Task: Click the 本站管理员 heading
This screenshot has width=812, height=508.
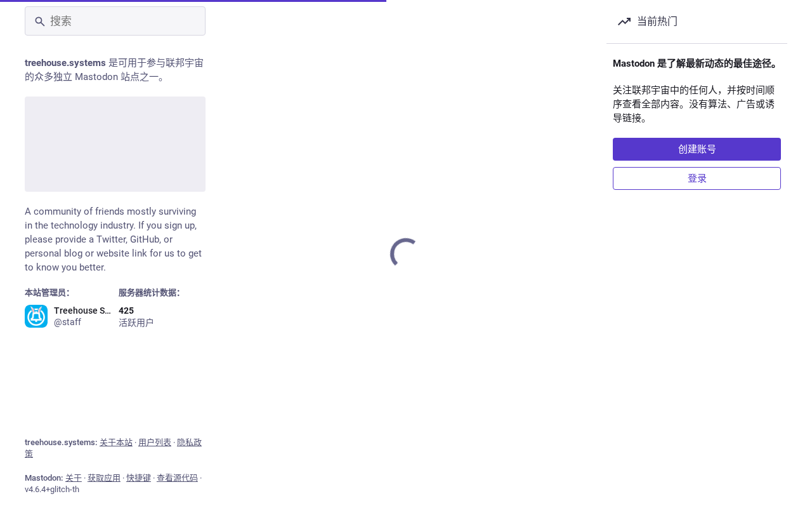Action: pyautogui.click(x=47, y=293)
